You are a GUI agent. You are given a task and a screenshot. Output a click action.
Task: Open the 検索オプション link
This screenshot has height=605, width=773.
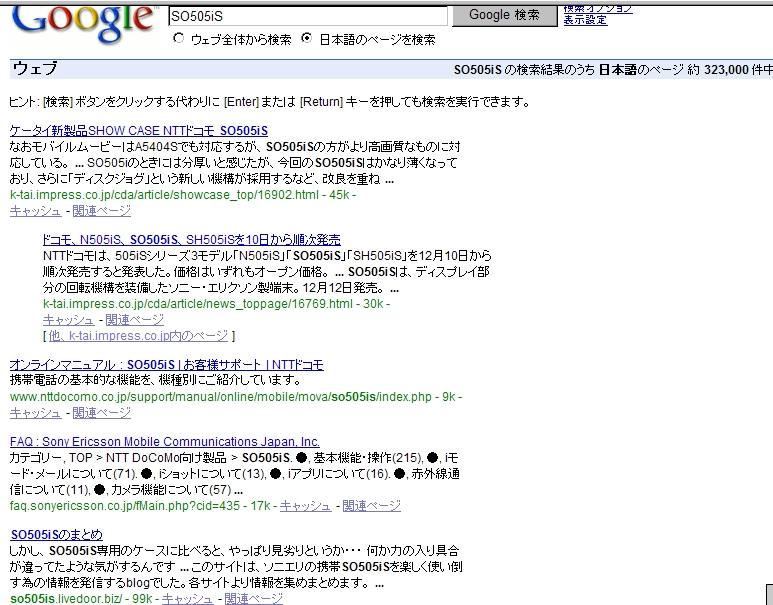click(x=597, y=8)
